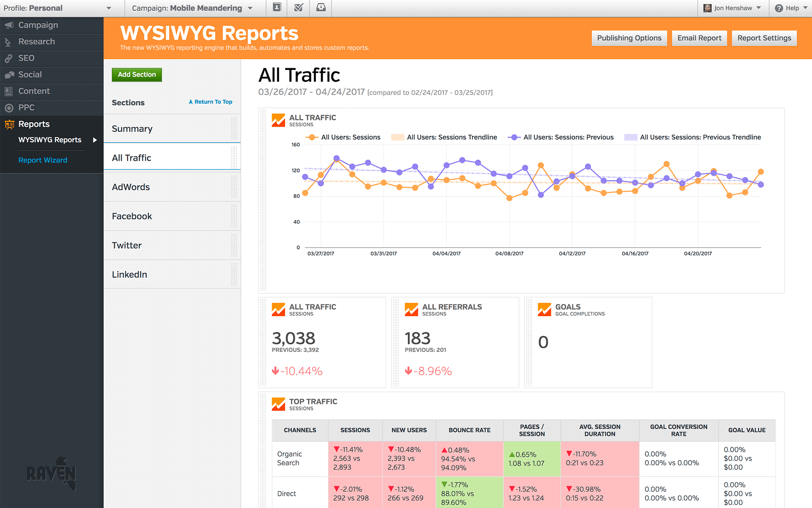Image resolution: width=812 pixels, height=508 pixels.
Task: Click the Research microscope icon
Action: (x=8, y=41)
